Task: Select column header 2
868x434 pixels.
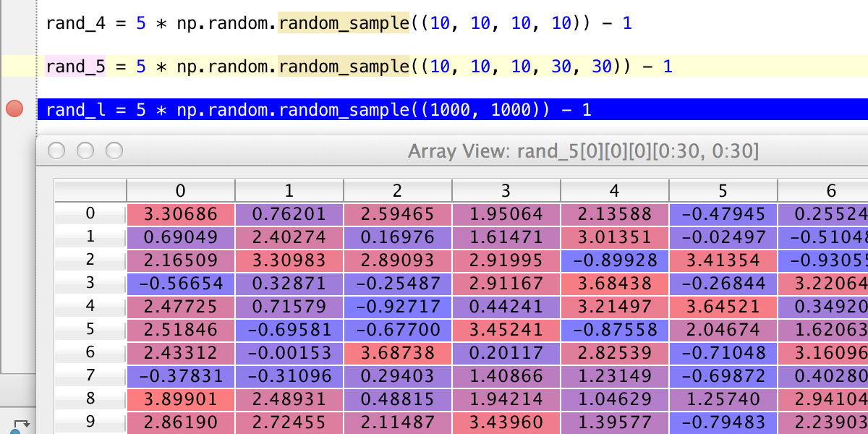Action: pos(398,191)
